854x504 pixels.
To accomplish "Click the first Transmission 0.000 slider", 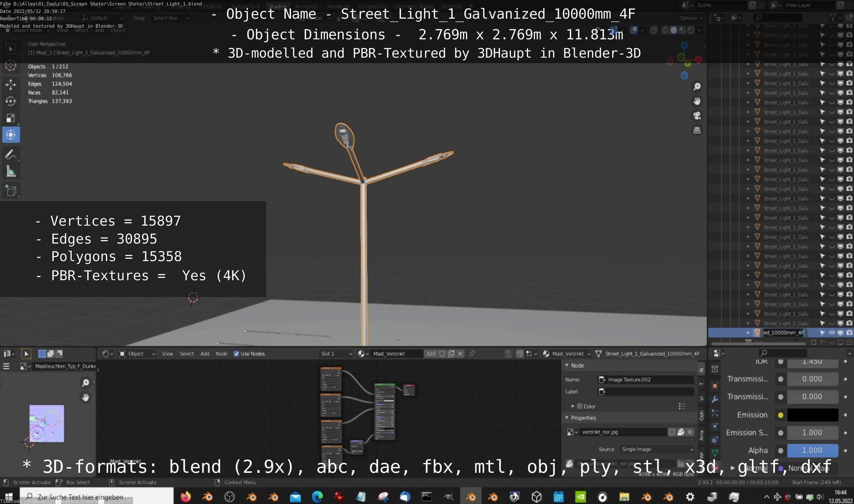I will [813, 379].
